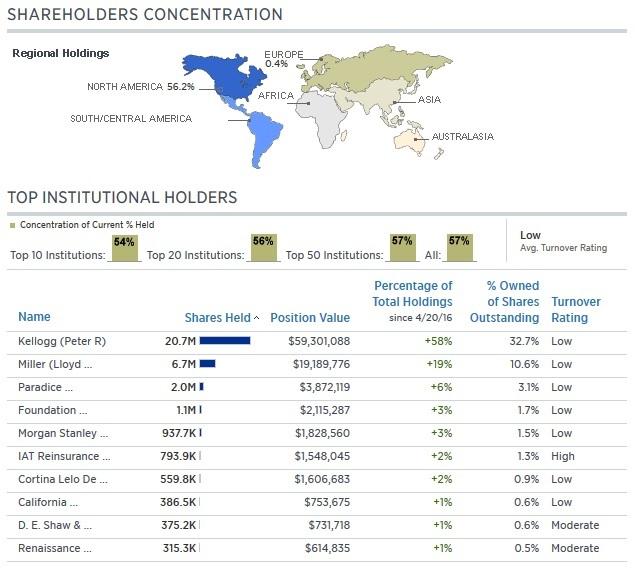Click the +6% holdings change value
The height and width of the screenshot is (572, 638).
point(441,387)
